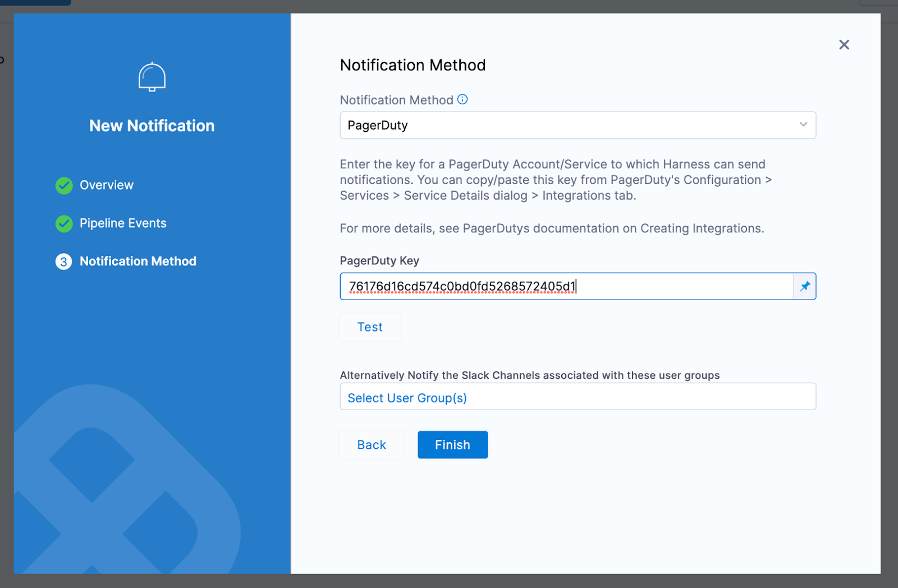
Task: Select the Pipeline Events step
Action: pos(123,223)
